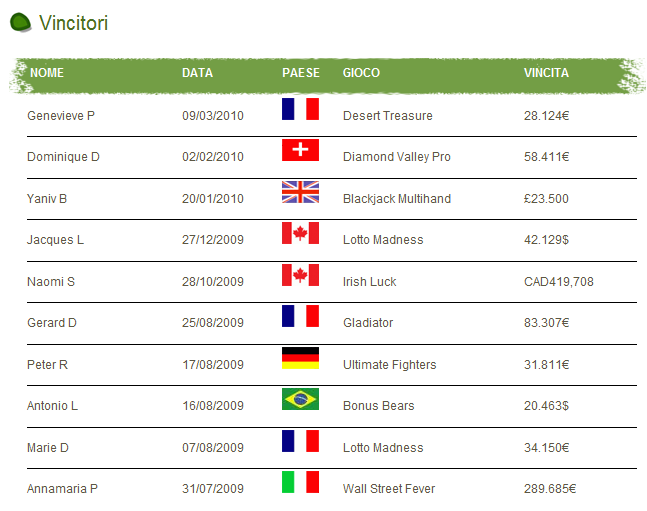Image resolution: width=647 pixels, height=511 pixels.
Task: Select the German flag for Peter R
Action: [300, 358]
